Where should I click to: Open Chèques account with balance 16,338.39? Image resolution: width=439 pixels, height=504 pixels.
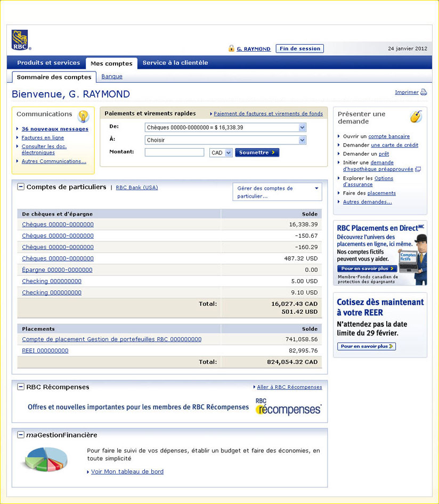click(58, 224)
